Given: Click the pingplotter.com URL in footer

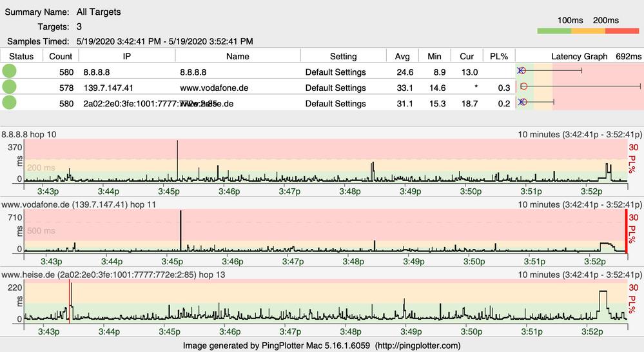Looking at the screenshot, I should (x=418, y=346).
